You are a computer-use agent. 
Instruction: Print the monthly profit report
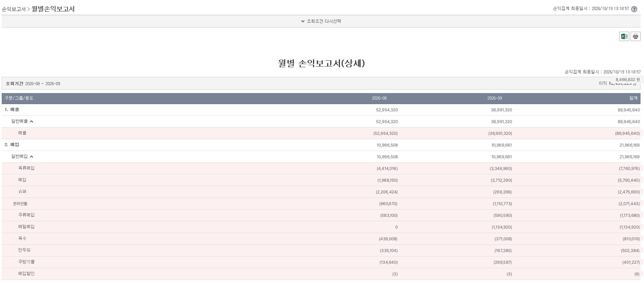pyautogui.click(x=635, y=36)
